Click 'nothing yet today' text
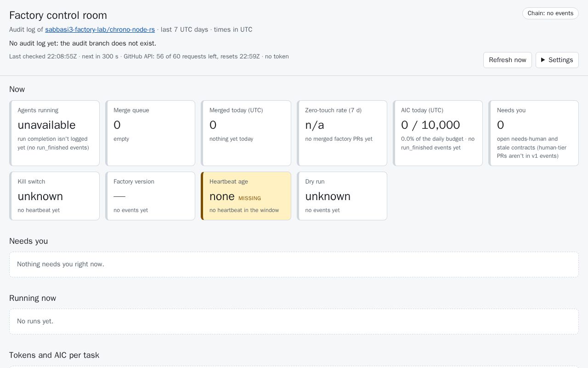This screenshot has height=368, width=588. point(231,139)
